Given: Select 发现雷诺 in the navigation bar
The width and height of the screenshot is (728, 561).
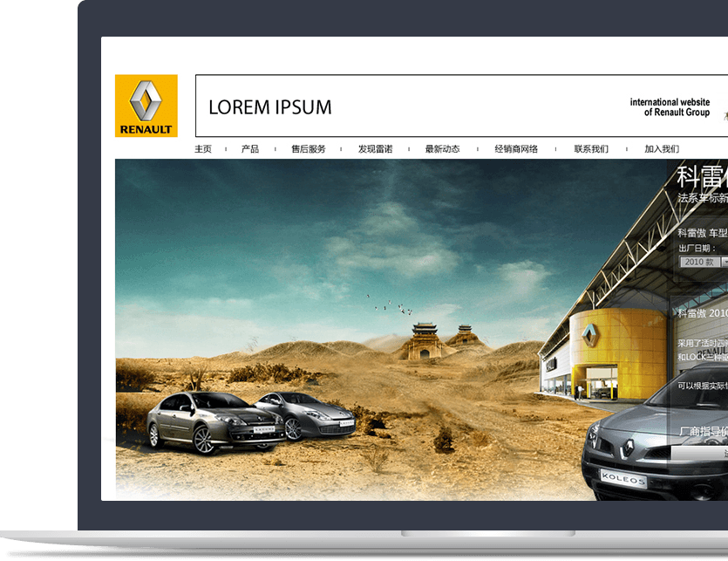Looking at the screenshot, I should (375, 149).
